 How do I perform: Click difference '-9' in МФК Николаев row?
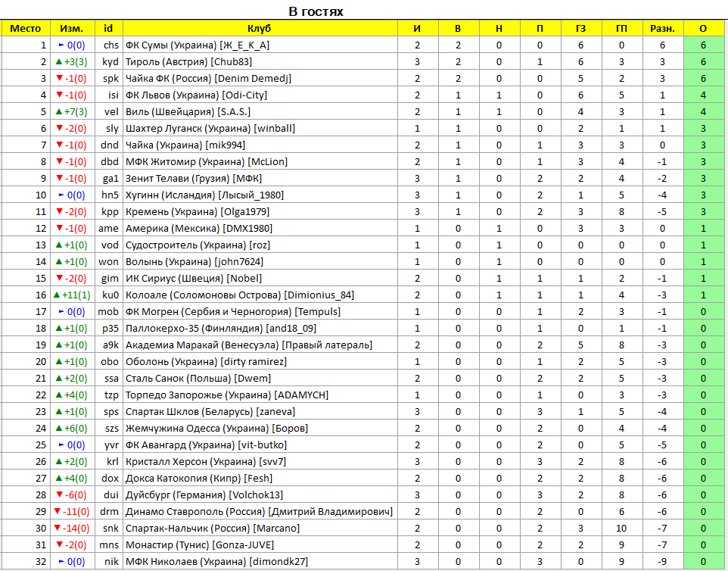click(662, 562)
